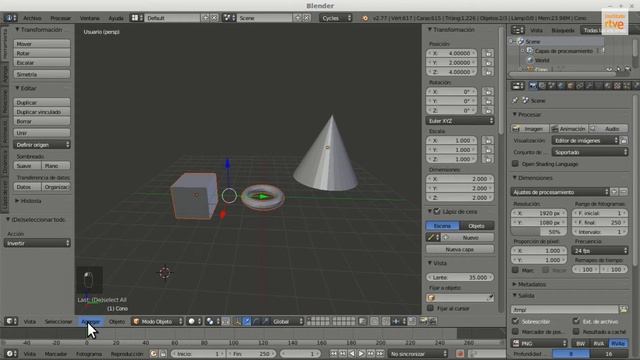Open viewport shading sphere selector
Viewport: 640px width, 360px height.
pos(193,322)
